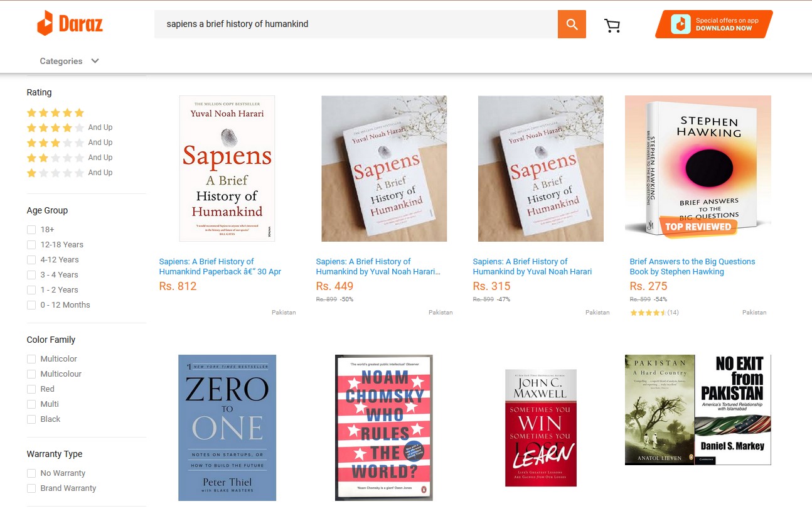Enable the Brand Warranty filter
812x511 pixels.
pos(31,488)
